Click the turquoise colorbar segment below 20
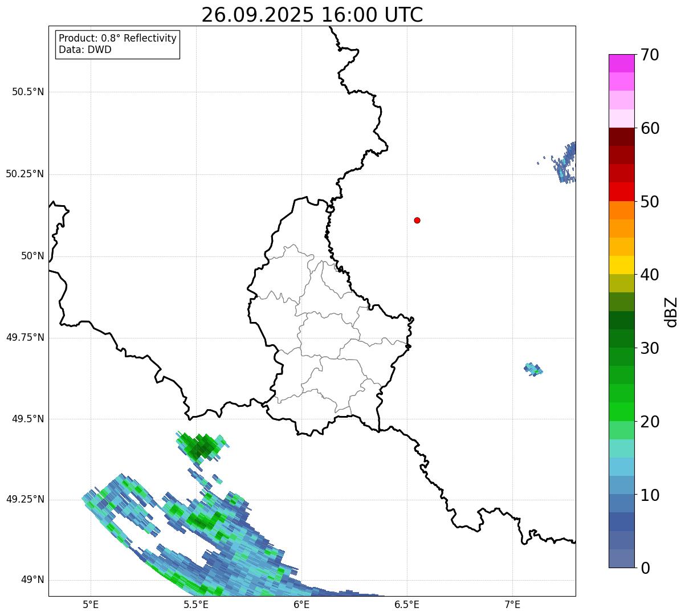 click(621, 448)
